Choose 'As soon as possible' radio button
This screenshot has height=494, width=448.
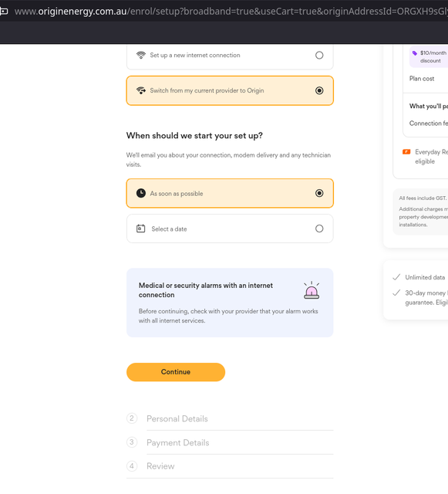(x=319, y=193)
